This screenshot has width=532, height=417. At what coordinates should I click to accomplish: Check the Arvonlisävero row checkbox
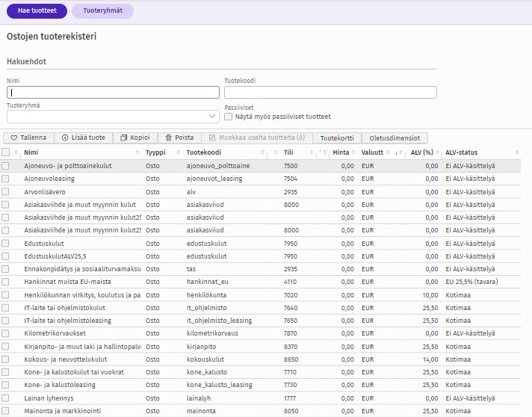click(5, 192)
